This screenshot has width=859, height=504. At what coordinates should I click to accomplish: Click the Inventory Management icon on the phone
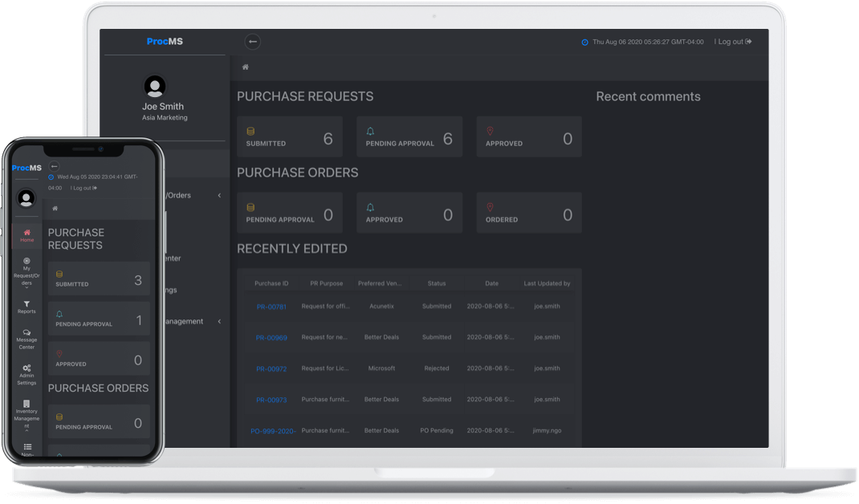pos(26,404)
